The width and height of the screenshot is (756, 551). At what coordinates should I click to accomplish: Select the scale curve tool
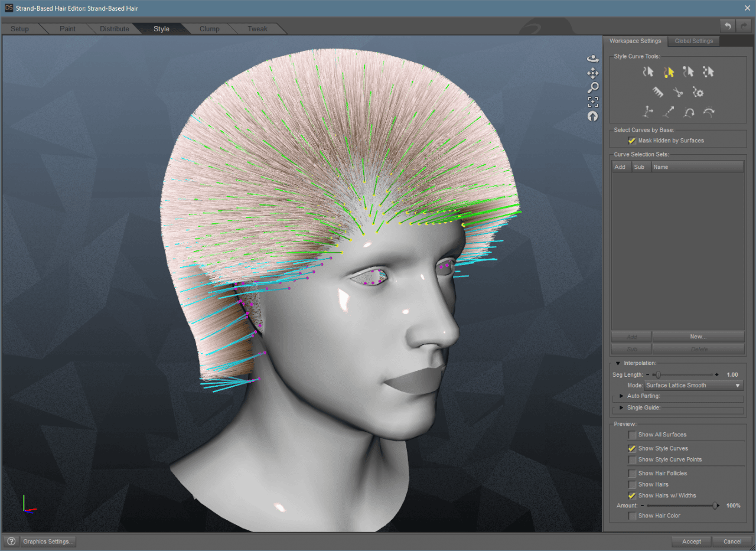click(668, 112)
